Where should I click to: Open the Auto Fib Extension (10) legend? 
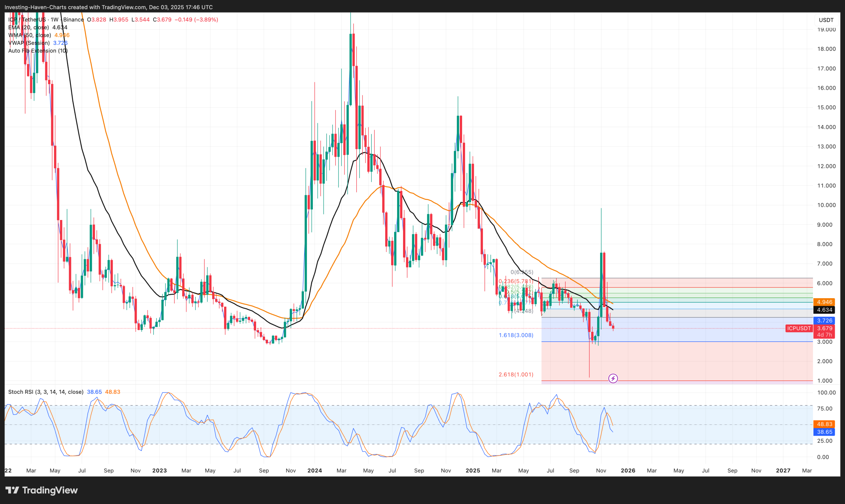(x=38, y=51)
